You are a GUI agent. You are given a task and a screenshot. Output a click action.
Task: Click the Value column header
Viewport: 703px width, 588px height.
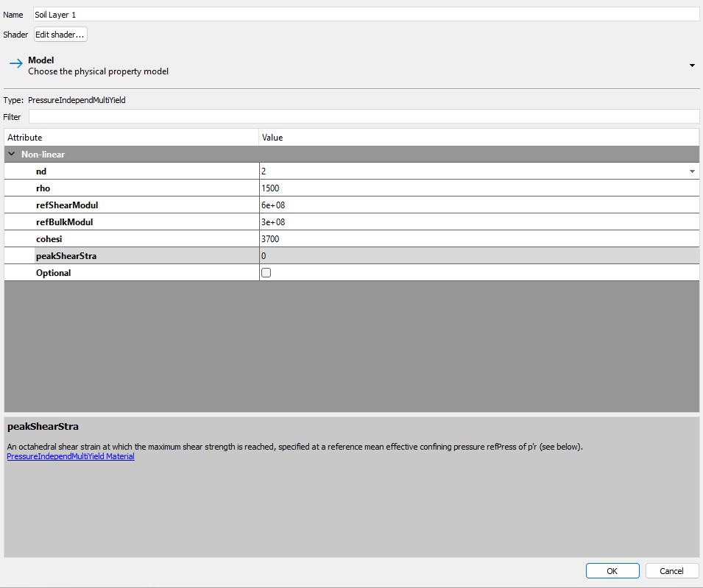point(478,137)
